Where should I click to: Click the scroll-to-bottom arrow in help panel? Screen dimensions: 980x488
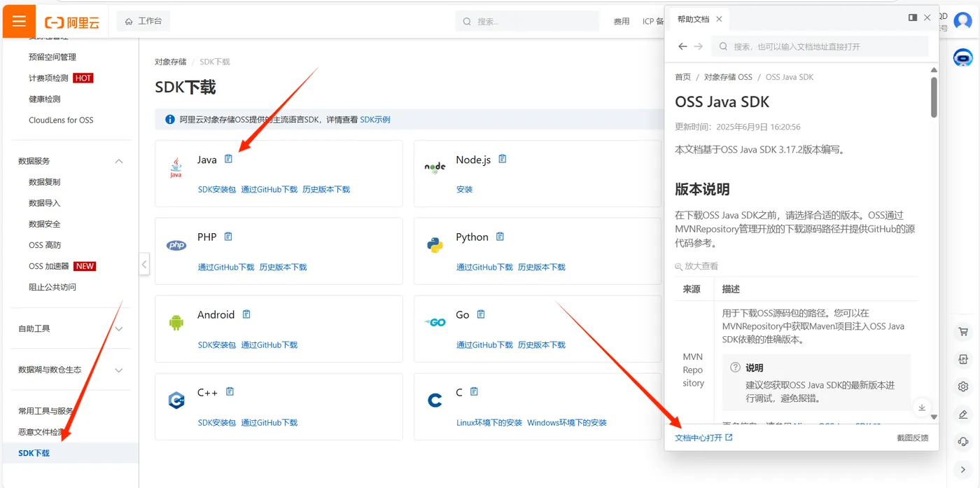(x=922, y=407)
